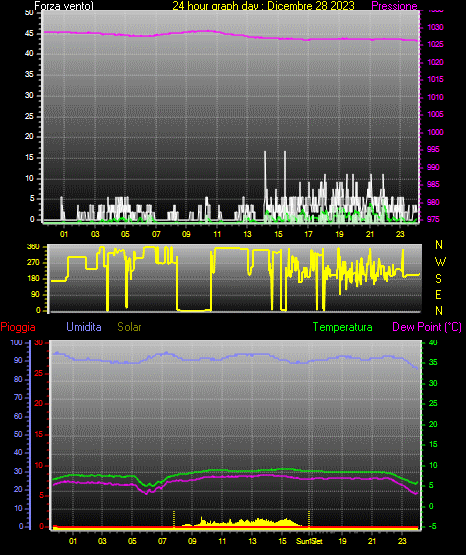This screenshot has width=466, height=555.
Task: Click the 1030 pressure axis value
Action: pos(436,27)
